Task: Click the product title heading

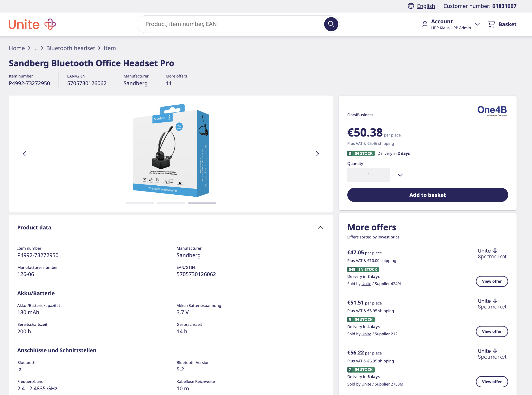Action: [x=91, y=63]
